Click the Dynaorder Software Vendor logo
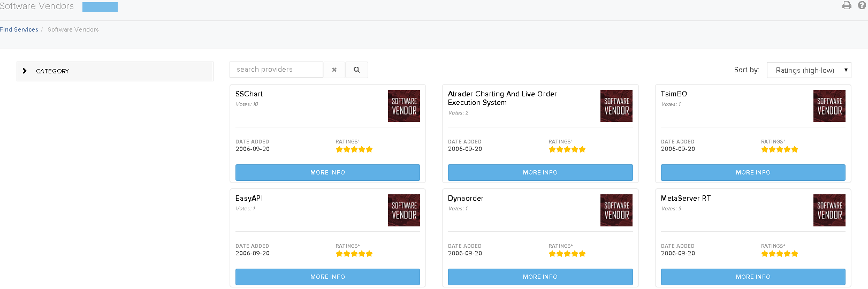Screen dimensions: 868x289 click(x=616, y=210)
